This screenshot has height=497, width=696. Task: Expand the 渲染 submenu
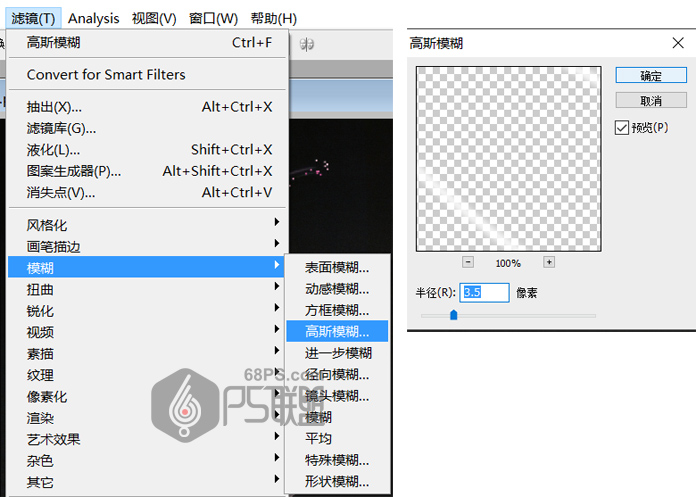coord(148,418)
